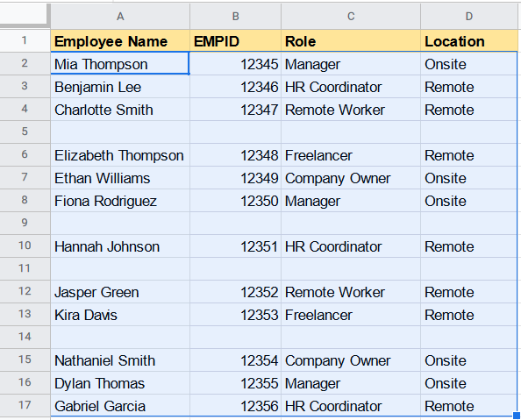Click the select-all corner box
The image size is (521, 420).
(24, 14)
